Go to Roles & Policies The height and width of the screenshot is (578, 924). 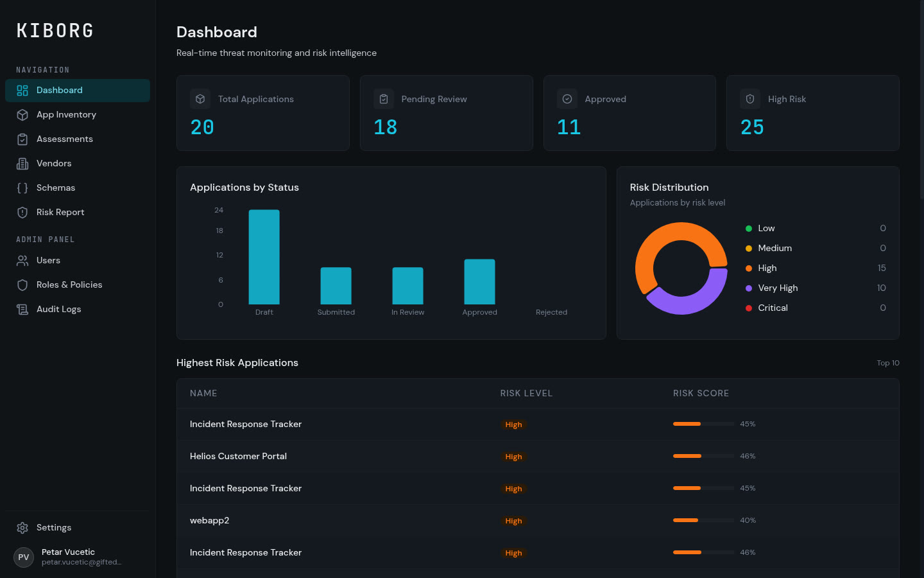pos(78,285)
